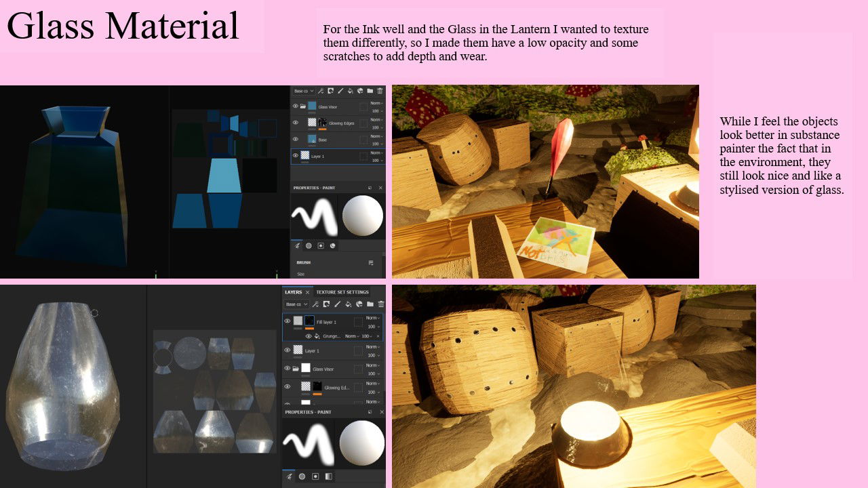Toggle visibility of Fill layer 1
Image resolution: width=868 pixels, height=488 pixels.
tap(288, 321)
